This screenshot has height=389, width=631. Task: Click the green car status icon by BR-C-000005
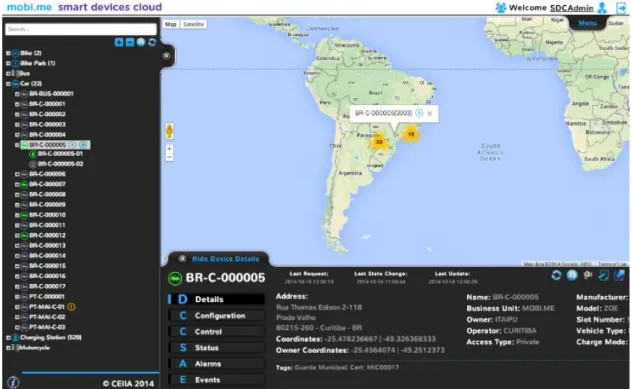pyautogui.click(x=175, y=278)
